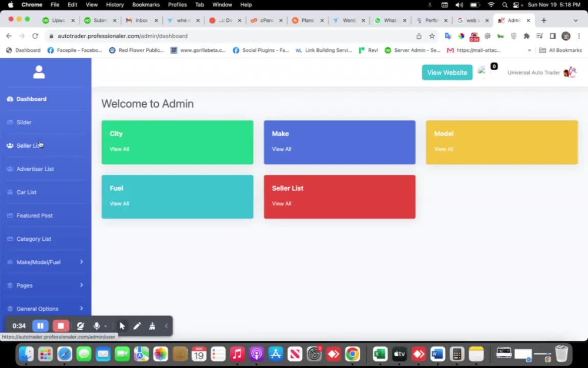Bookmark this page with the star icon

(x=432, y=36)
